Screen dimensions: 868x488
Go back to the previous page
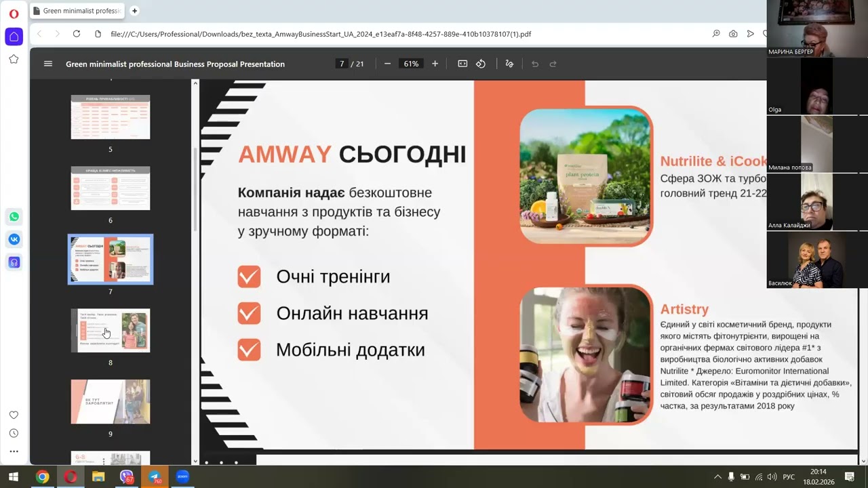(x=39, y=34)
